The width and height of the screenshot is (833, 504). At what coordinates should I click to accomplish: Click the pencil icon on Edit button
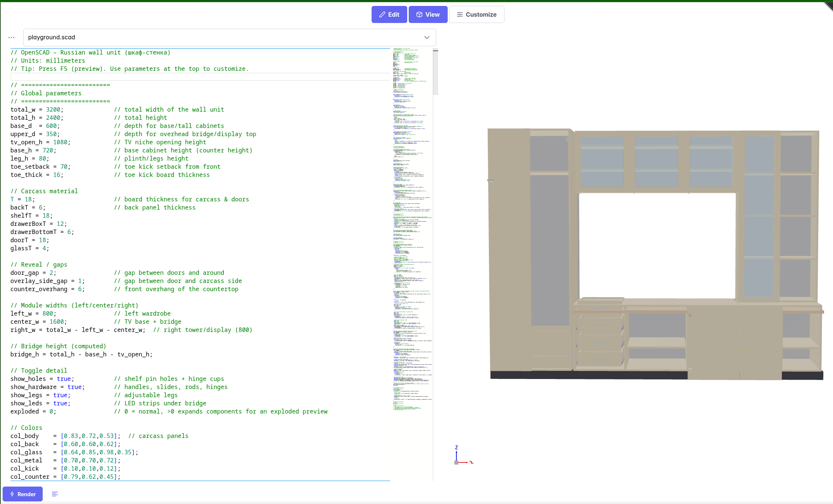(x=382, y=14)
